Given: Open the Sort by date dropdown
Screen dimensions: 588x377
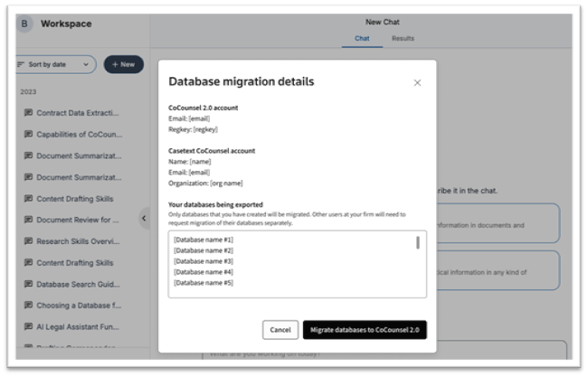Looking at the screenshot, I should [x=56, y=65].
